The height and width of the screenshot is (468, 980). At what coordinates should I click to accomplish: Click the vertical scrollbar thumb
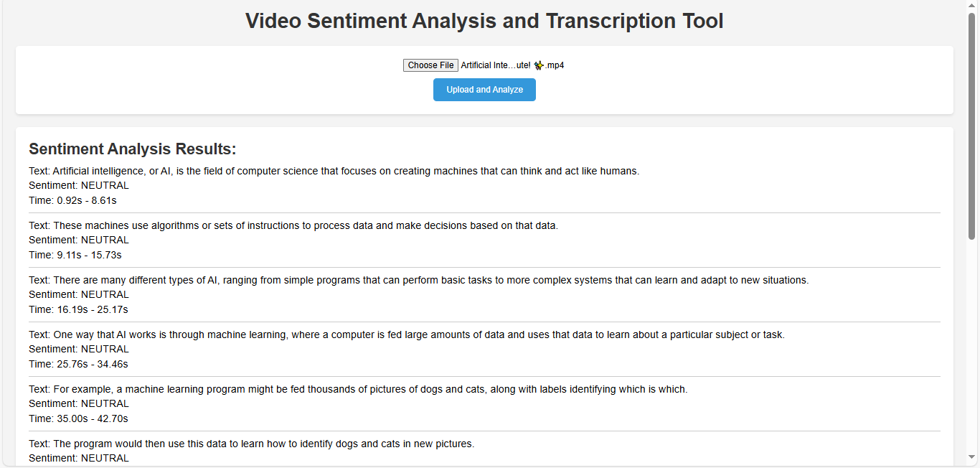click(x=972, y=126)
